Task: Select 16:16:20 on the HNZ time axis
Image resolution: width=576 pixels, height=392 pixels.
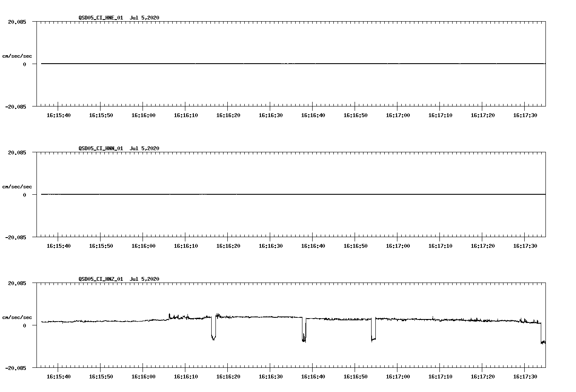Action: [228, 377]
